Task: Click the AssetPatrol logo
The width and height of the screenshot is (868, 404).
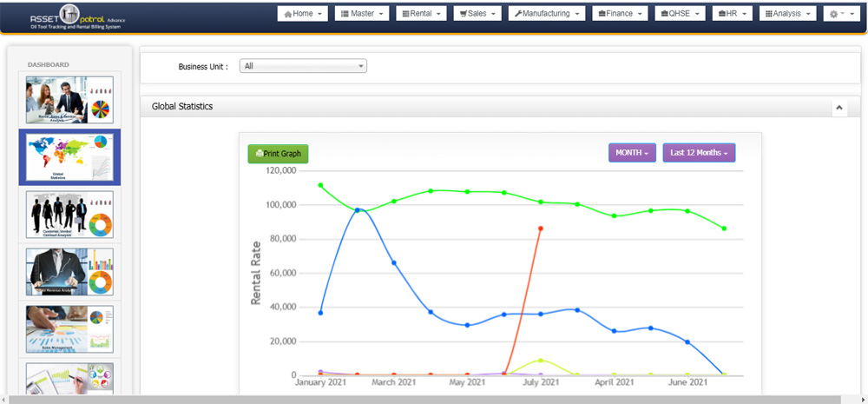Action: (x=78, y=15)
